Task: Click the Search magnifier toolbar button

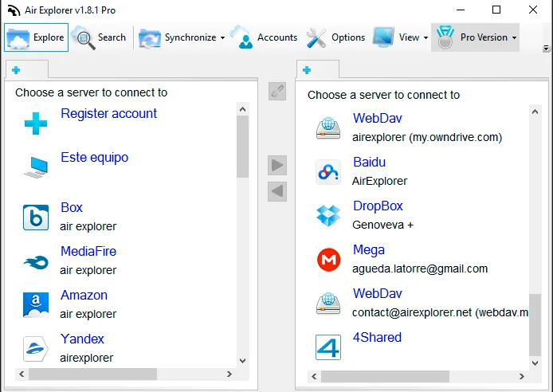Action: 99,37
